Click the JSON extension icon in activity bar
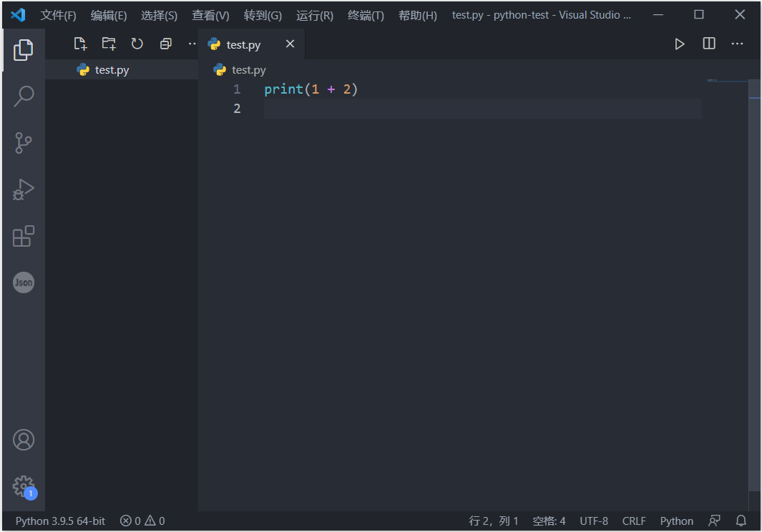Image resolution: width=762 pixels, height=532 pixels. point(24,282)
